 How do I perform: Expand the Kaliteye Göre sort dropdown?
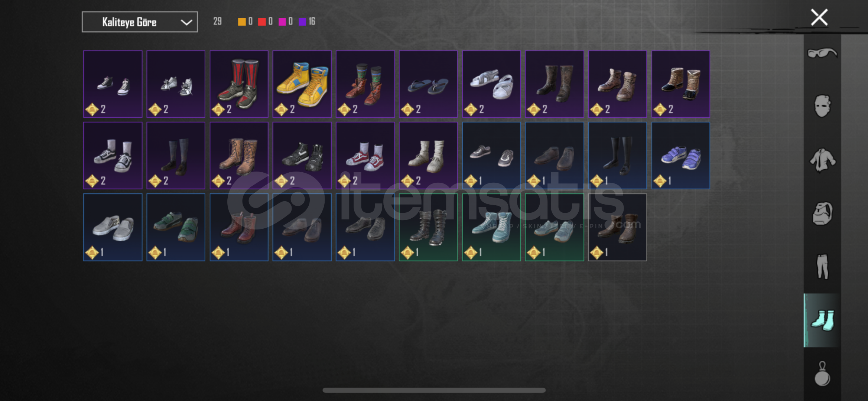(x=140, y=22)
